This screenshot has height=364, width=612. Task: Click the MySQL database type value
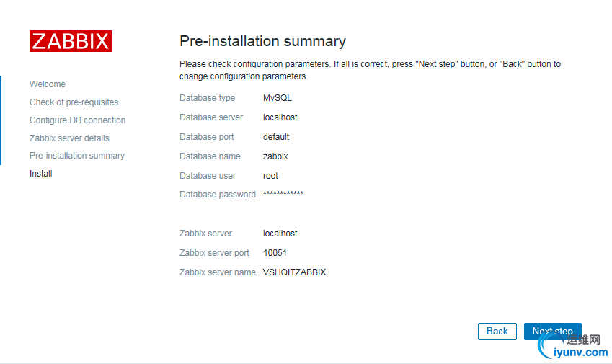tap(278, 98)
